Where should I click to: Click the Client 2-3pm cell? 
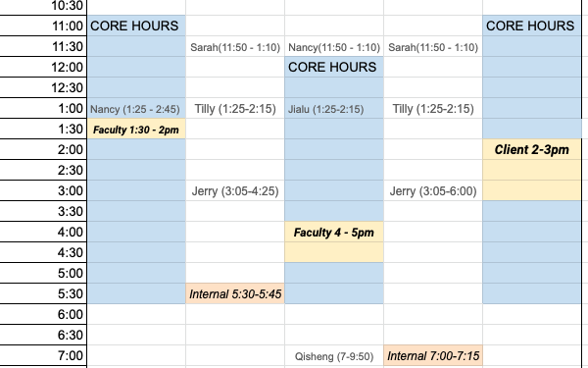point(532,149)
